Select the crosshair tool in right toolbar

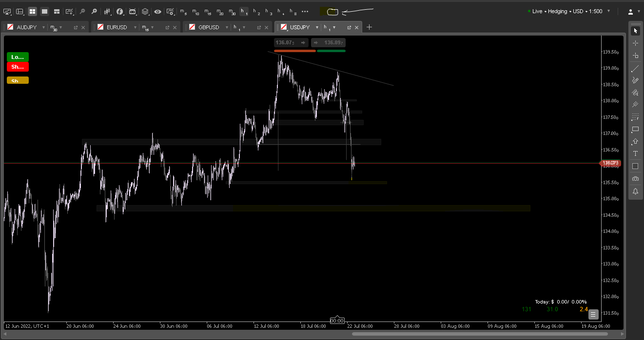635,43
